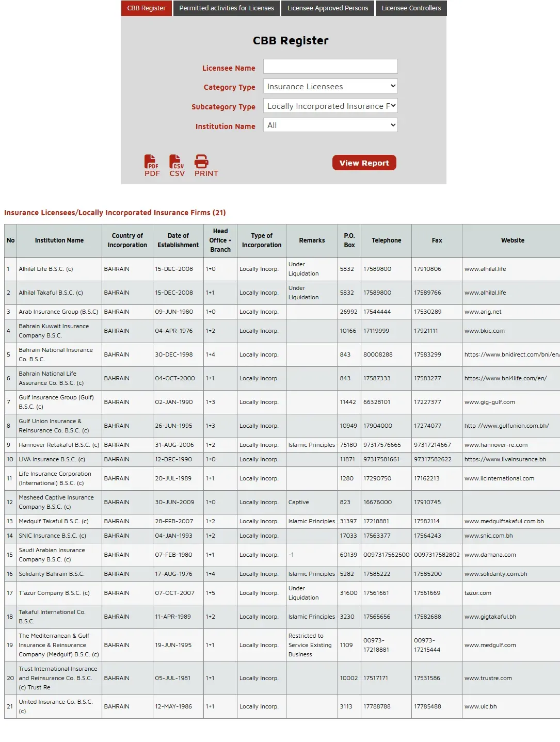Visit the www.bkic.com website link
Screen dimensions: 560x742
(x=484, y=331)
